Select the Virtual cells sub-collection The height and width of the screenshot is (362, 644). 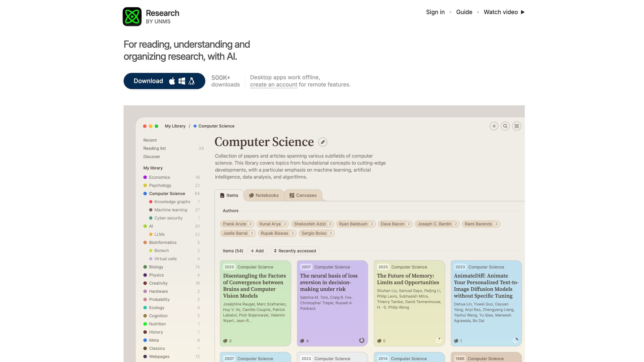(174, 259)
